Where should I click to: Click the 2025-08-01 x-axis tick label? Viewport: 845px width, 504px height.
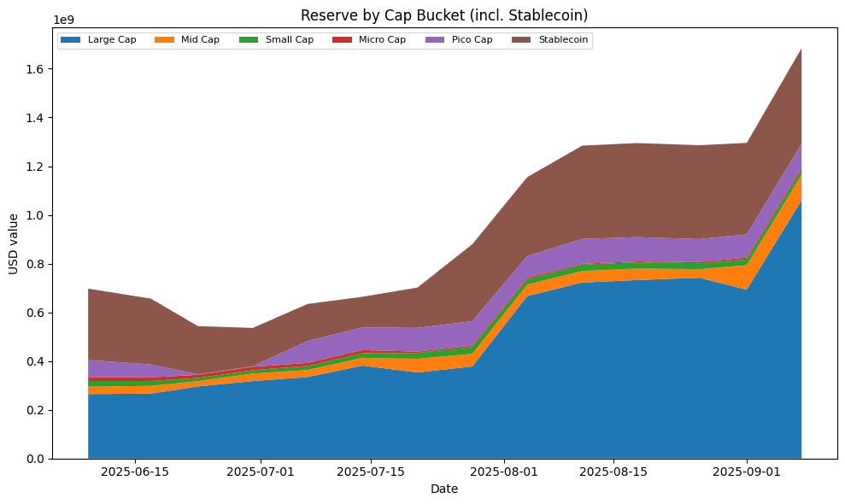505,472
